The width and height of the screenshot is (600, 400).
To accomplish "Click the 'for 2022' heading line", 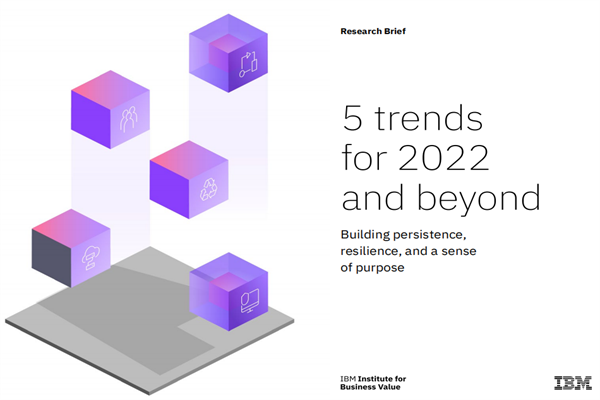I will point(415,157).
